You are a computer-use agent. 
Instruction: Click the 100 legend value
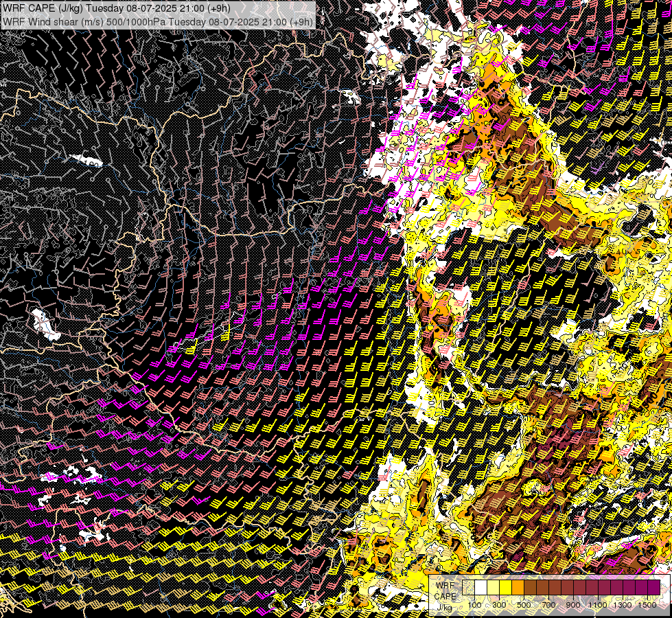(x=474, y=605)
